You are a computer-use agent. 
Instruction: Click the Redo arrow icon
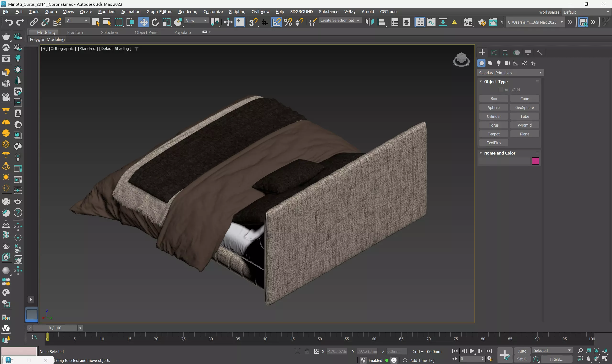point(20,22)
